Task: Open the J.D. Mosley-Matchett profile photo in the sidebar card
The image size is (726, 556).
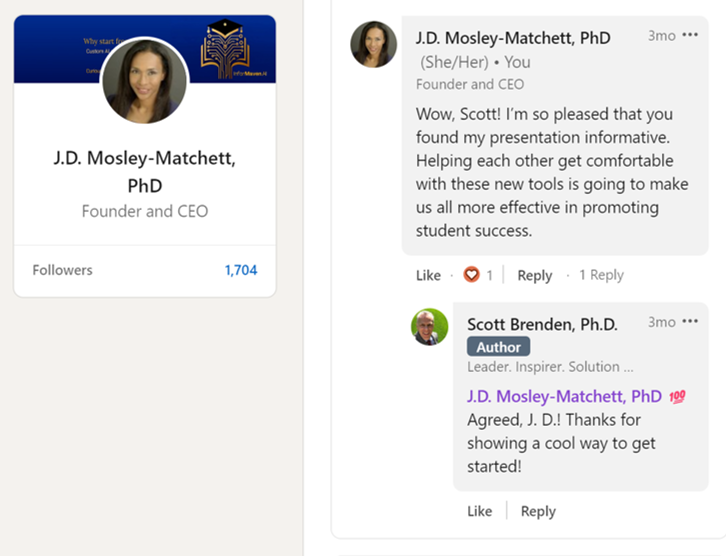Action: click(x=145, y=81)
